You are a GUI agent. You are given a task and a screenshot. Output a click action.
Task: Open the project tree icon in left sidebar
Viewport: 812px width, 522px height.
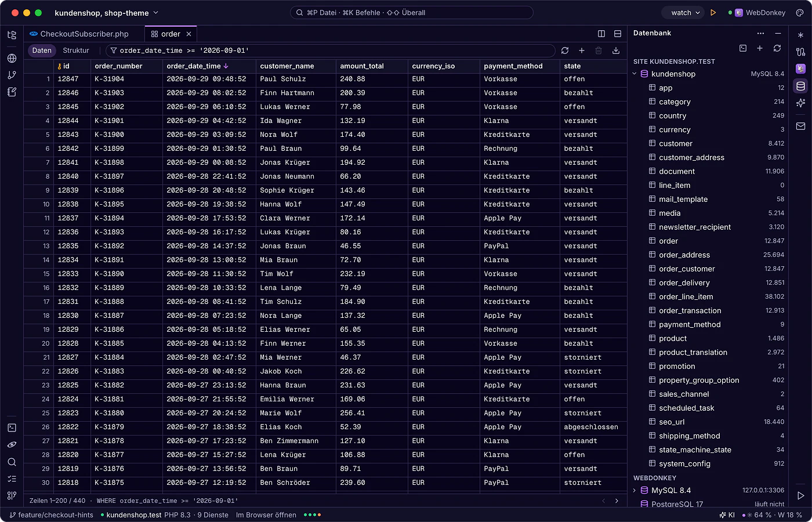(x=12, y=35)
